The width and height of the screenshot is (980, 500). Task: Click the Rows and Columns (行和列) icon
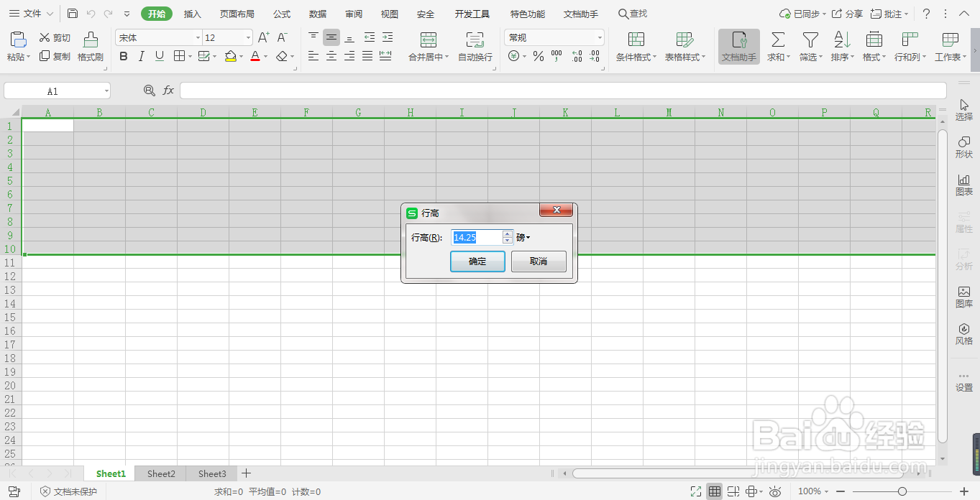click(x=910, y=40)
